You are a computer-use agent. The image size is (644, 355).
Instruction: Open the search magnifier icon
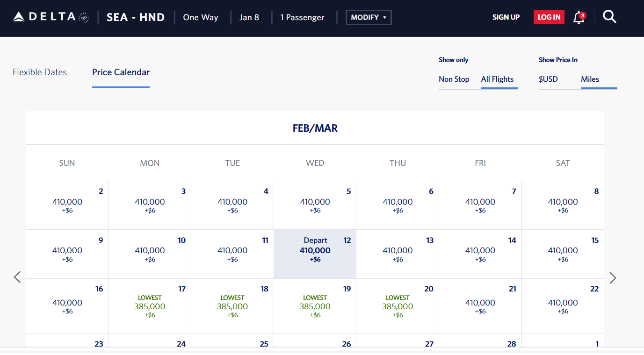[x=609, y=17]
